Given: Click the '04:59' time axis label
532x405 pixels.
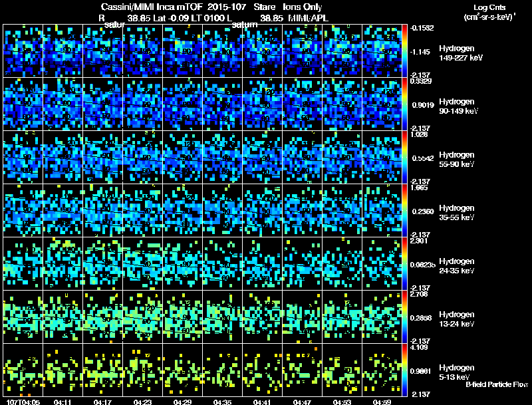Looking at the screenshot, I should click(x=382, y=402).
